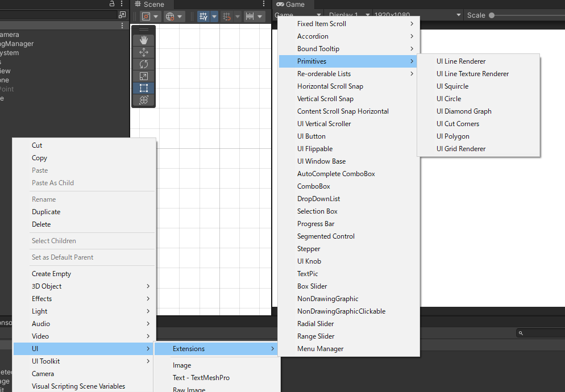This screenshot has height=392, width=565.
Task: Click the global handle rotation icon
Action: pyautogui.click(x=170, y=16)
